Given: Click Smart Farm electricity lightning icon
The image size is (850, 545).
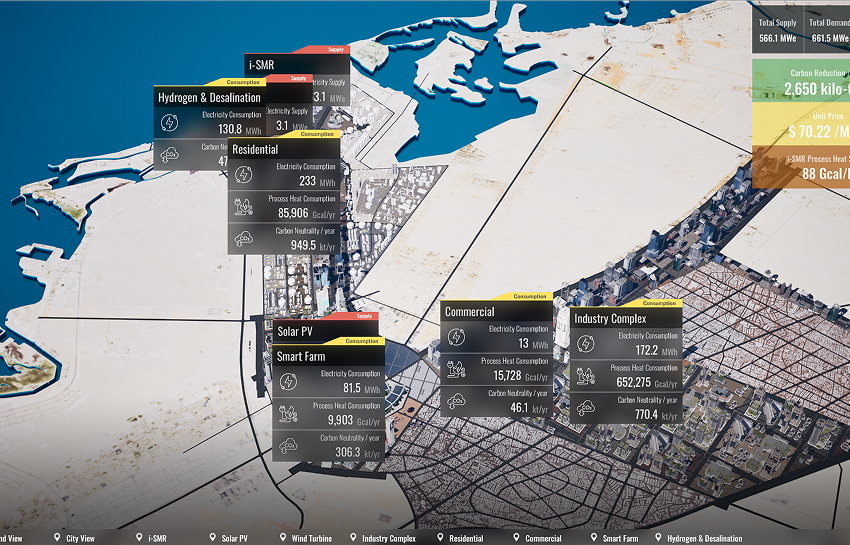Looking at the screenshot, I should pyautogui.click(x=289, y=381).
